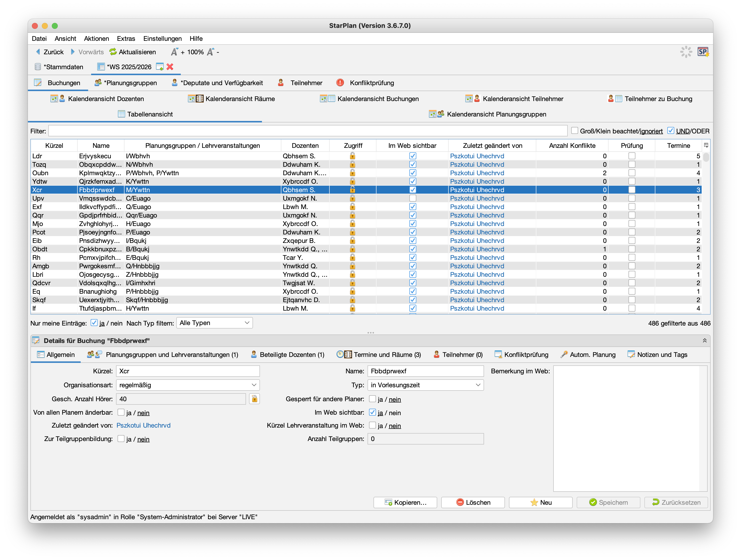Click the green Aktualisieren refresh icon

coord(113,52)
